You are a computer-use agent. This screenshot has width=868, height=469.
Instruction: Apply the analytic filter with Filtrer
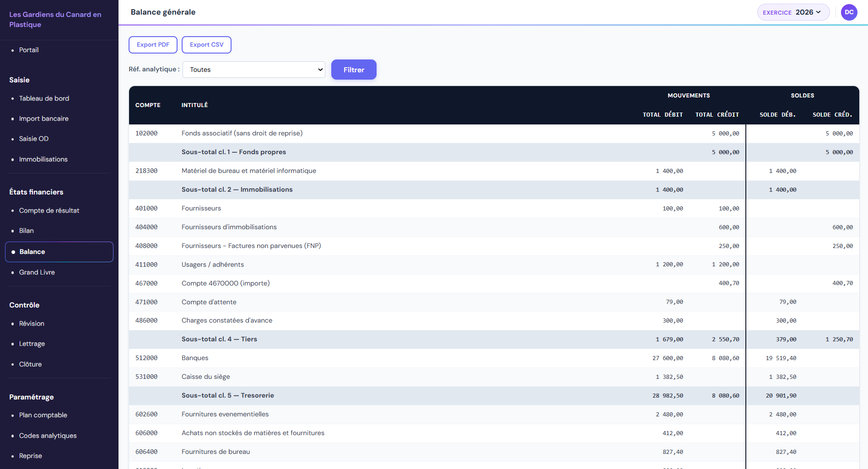[353, 70]
